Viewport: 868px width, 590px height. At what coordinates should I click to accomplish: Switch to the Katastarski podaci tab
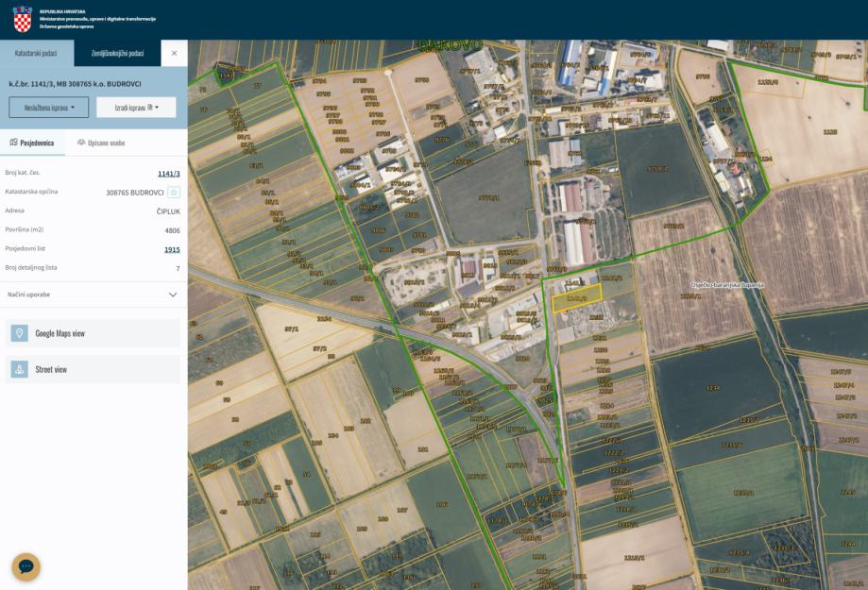[x=36, y=53]
